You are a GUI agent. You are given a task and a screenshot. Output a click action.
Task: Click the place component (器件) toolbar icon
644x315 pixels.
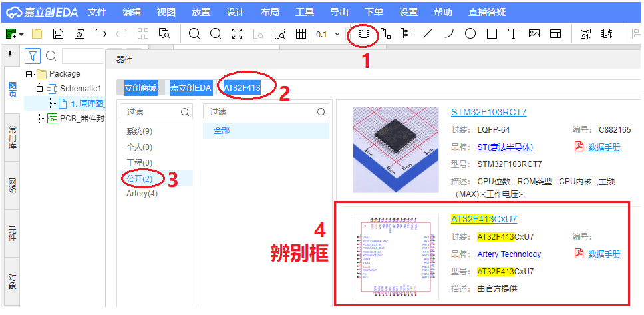click(x=364, y=33)
